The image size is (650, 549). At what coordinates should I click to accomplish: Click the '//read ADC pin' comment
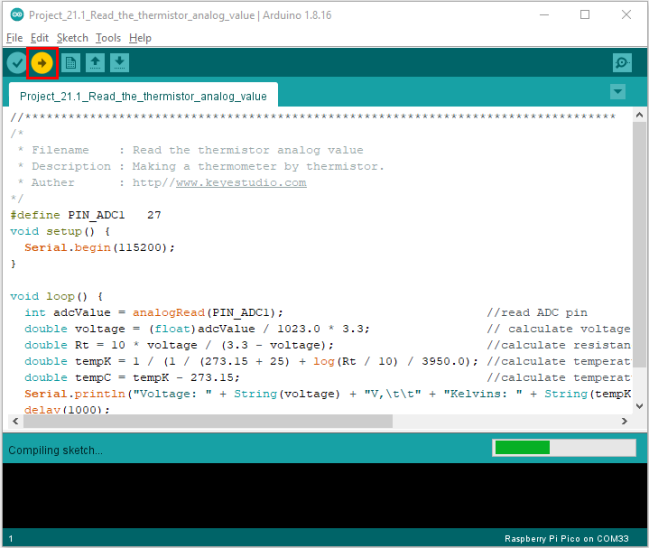[x=537, y=312]
